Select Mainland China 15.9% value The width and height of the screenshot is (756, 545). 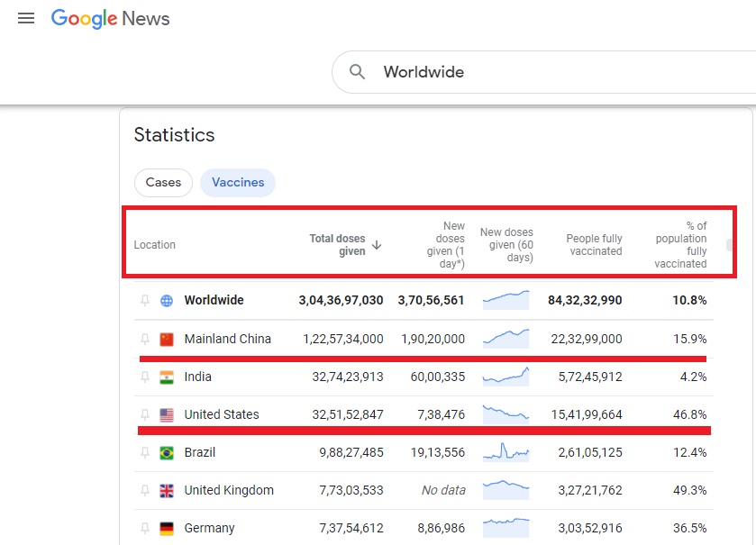click(690, 339)
